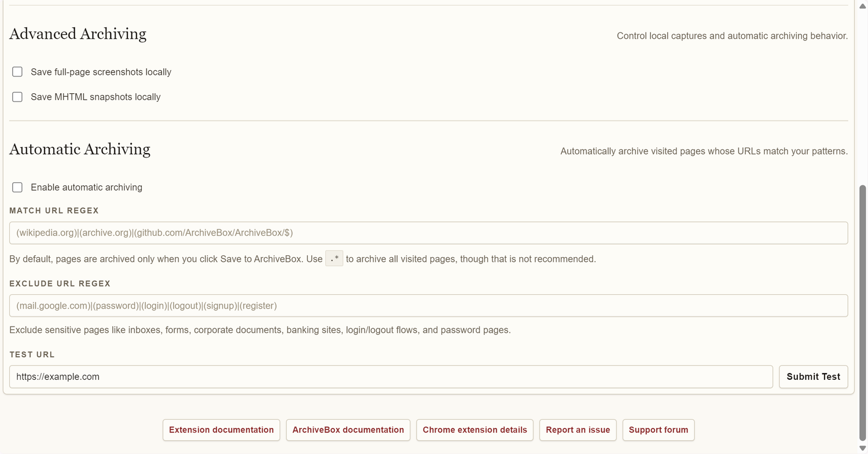Screen dimensions: 868x454
Task: Click the '.*' code snippet
Action: (334, 259)
